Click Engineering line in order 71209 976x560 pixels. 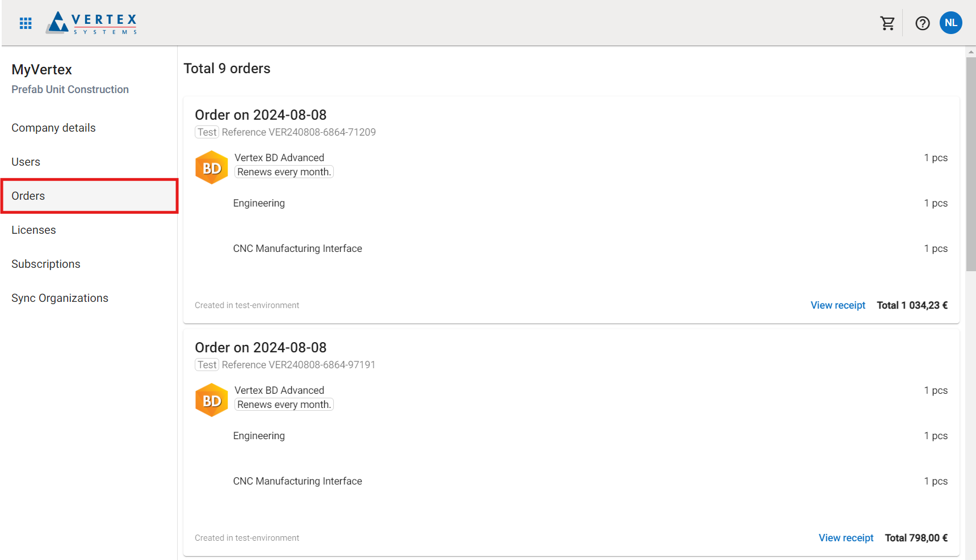tap(259, 203)
